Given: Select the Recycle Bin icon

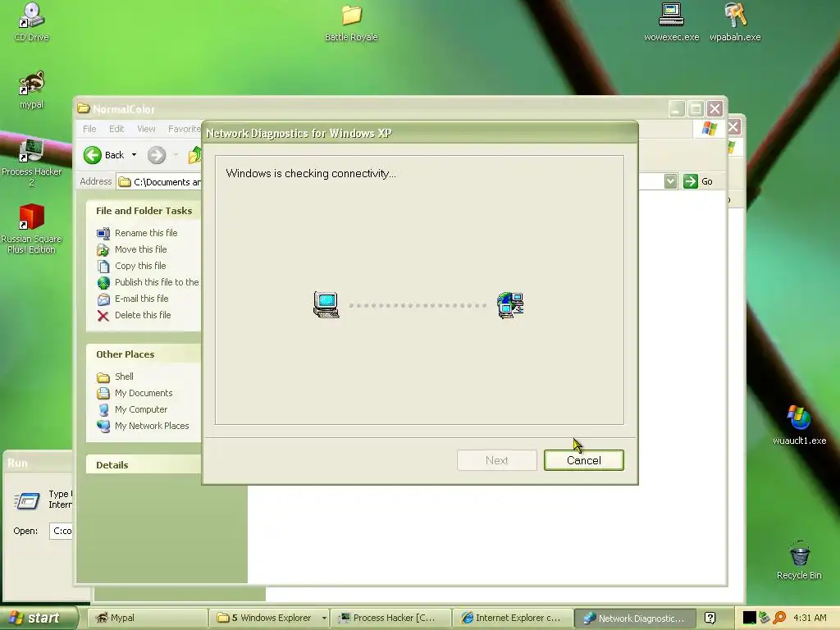Looking at the screenshot, I should 799,560.
